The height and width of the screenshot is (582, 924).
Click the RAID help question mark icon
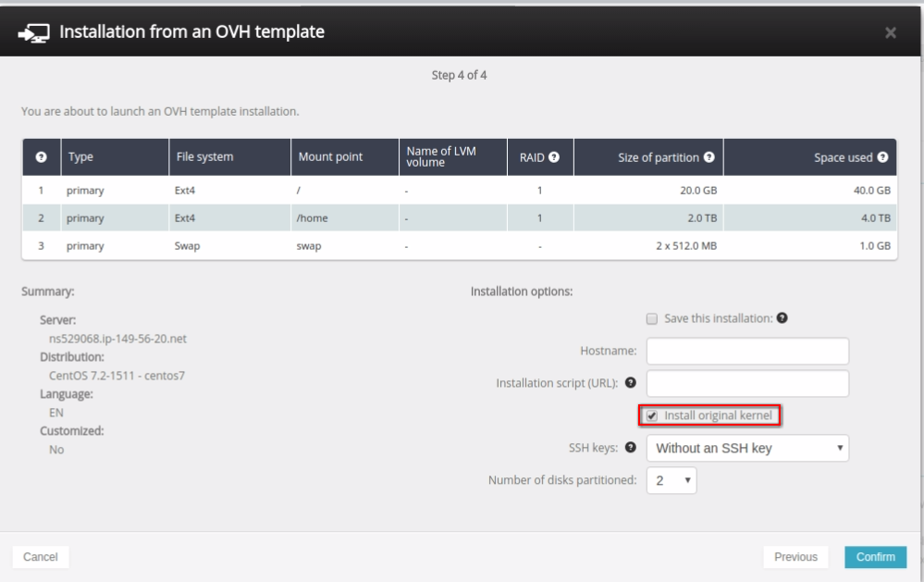[x=554, y=157]
